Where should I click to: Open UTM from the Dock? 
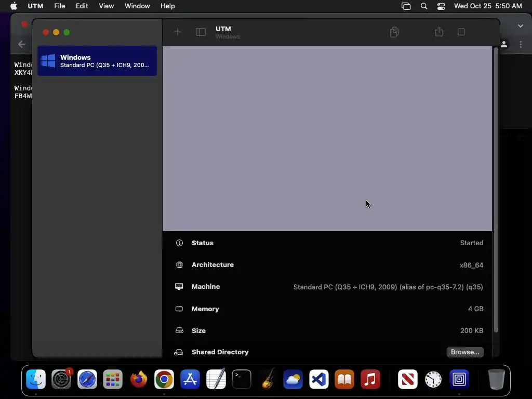459,379
